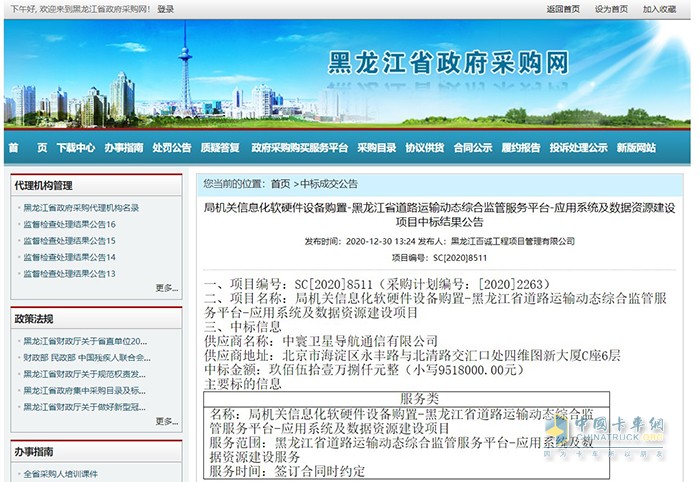Open 合同公示 navigation item

pos(472,147)
